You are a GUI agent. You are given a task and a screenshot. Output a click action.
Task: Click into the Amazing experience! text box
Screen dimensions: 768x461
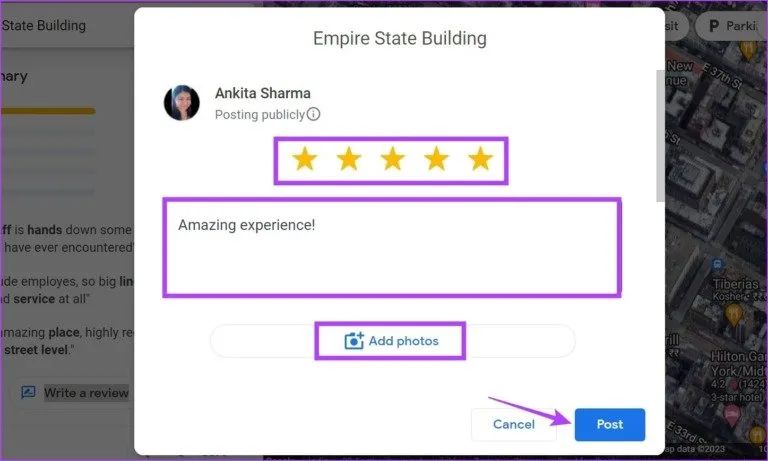tap(392, 247)
